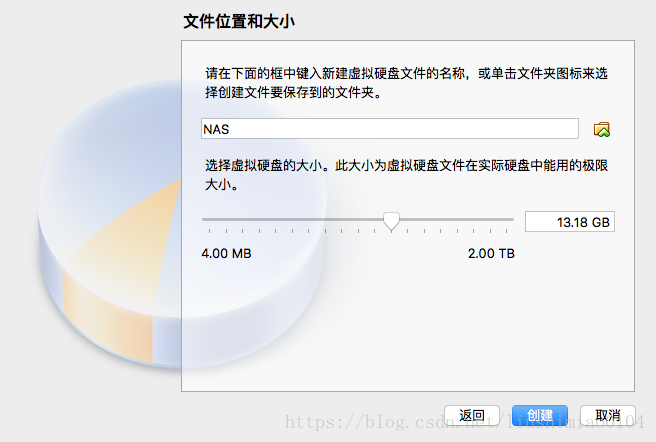Screen dimensions: 656x442
Task: Click the blog.csdn.net watermark URL
Action: tap(464, 422)
